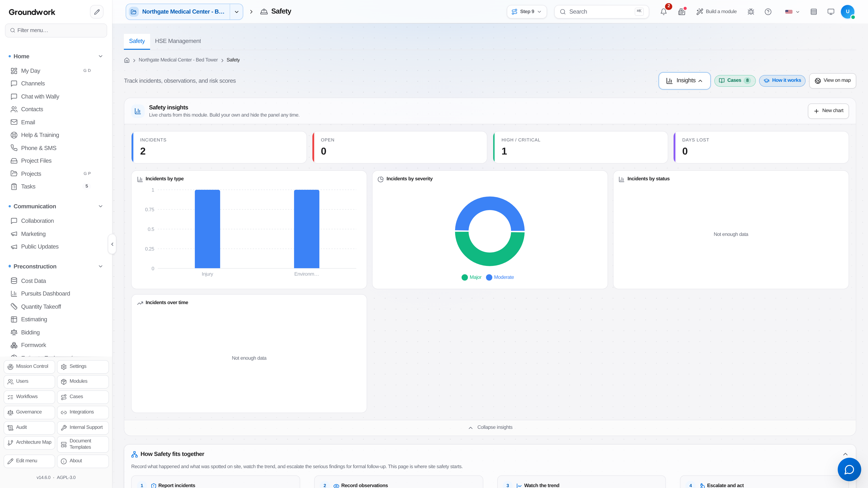Open About from bottom menu
The height and width of the screenshot is (488, 868).
(83, 461)
